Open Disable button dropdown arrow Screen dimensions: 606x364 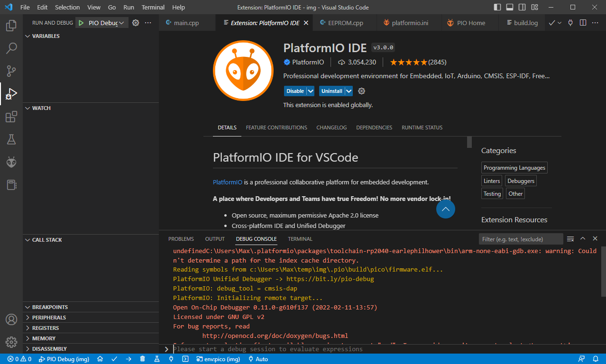pos(311,91)
